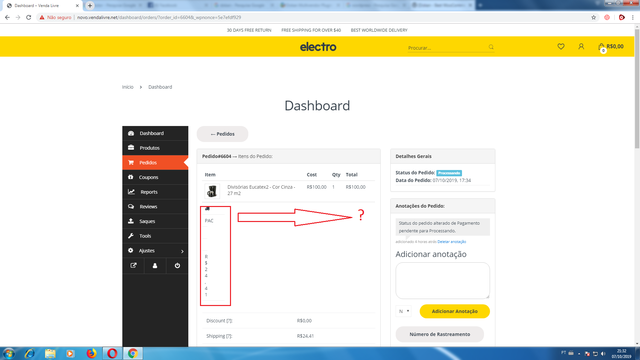The image size is (640, 360).
Task: Go back via the Pedidos button
Action: pos(222,134)
